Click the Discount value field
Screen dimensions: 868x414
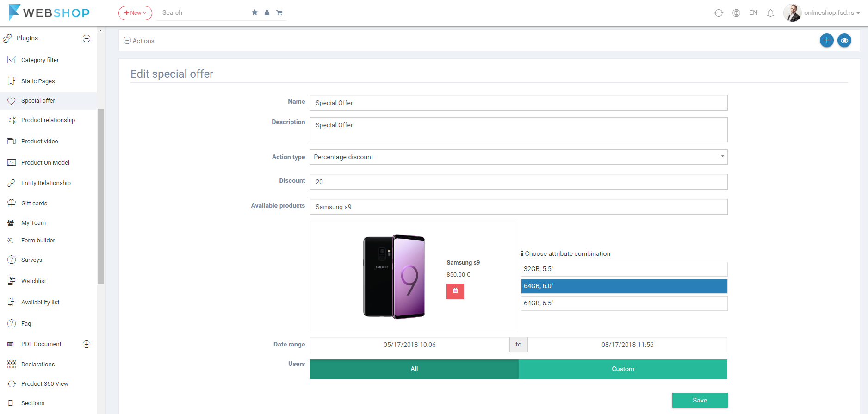[518, 182]
